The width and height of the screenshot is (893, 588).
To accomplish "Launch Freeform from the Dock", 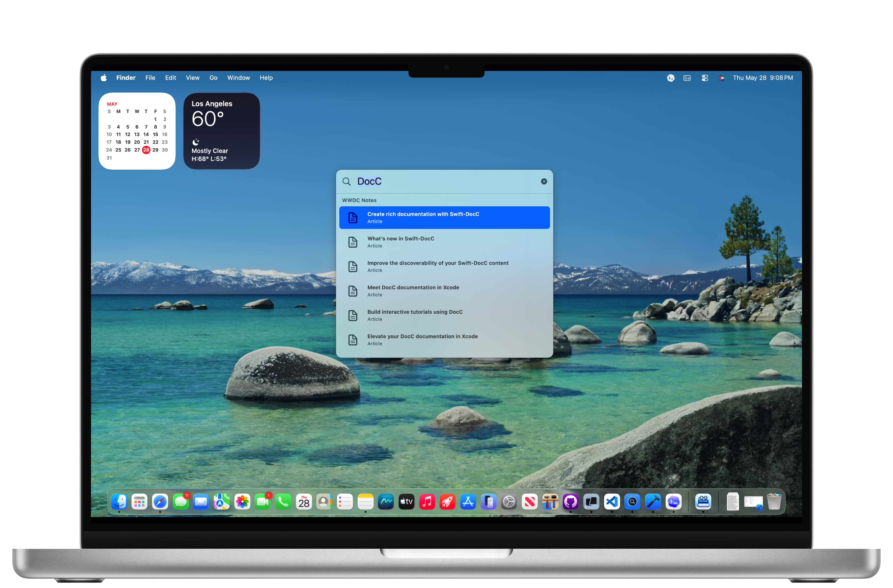I will pos(386,501).
